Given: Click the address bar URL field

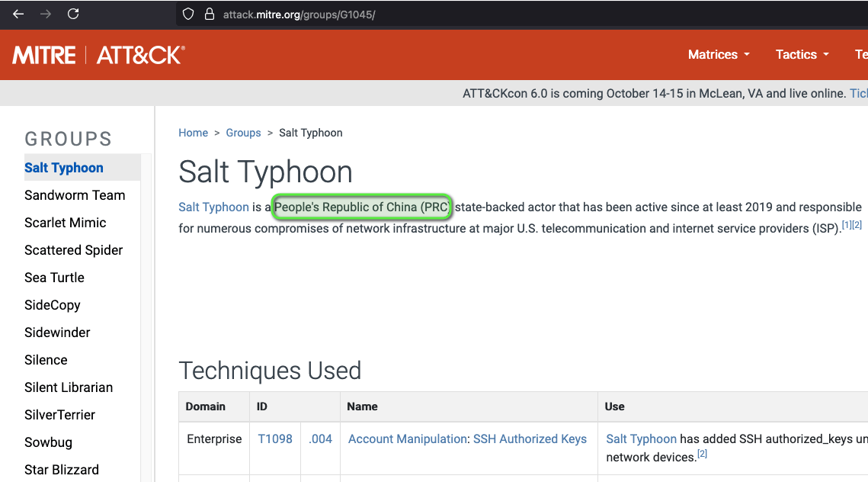Looking at the screenshot, I should coord(457,14).
